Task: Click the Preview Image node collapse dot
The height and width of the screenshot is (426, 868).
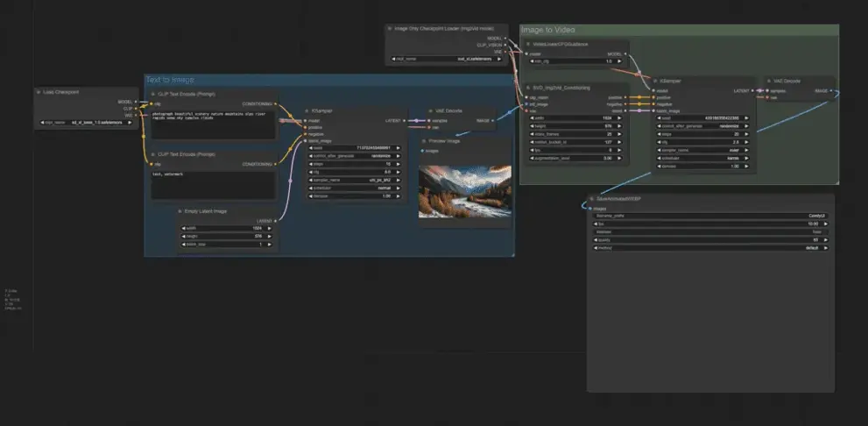Action: pos(424,140)
